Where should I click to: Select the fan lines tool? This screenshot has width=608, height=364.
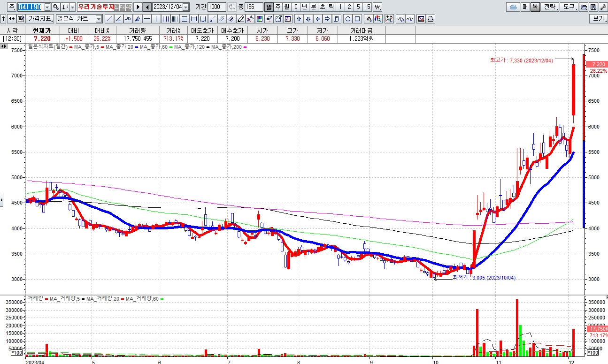(138, 19)
